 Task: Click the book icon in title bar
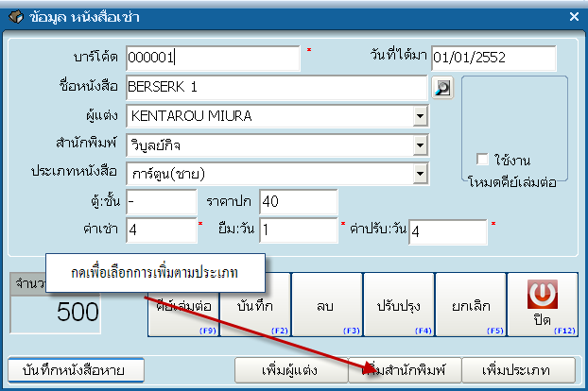pos(16,17)
